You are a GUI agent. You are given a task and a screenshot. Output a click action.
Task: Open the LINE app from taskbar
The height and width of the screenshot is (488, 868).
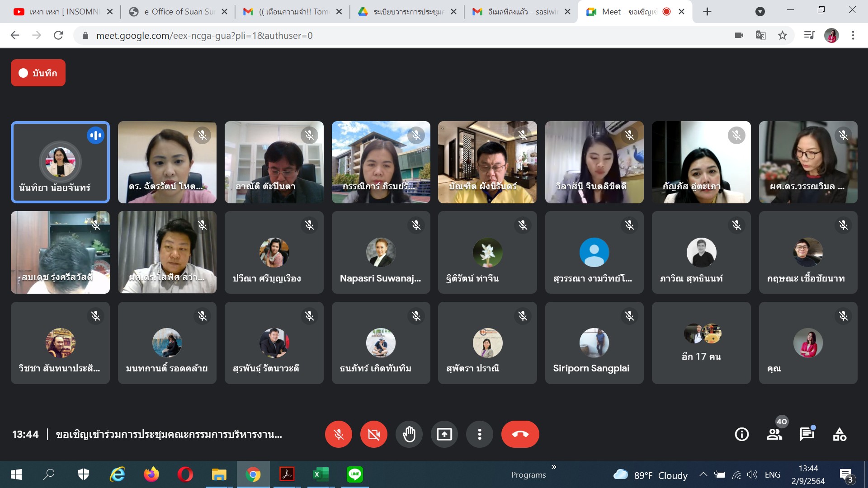coord(355,474)
